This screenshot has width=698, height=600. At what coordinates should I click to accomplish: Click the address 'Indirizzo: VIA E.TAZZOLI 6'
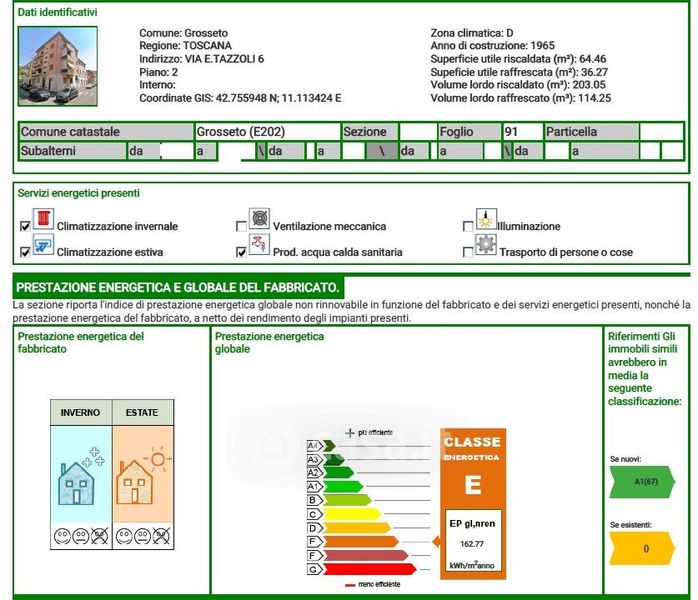coord(202,59)
